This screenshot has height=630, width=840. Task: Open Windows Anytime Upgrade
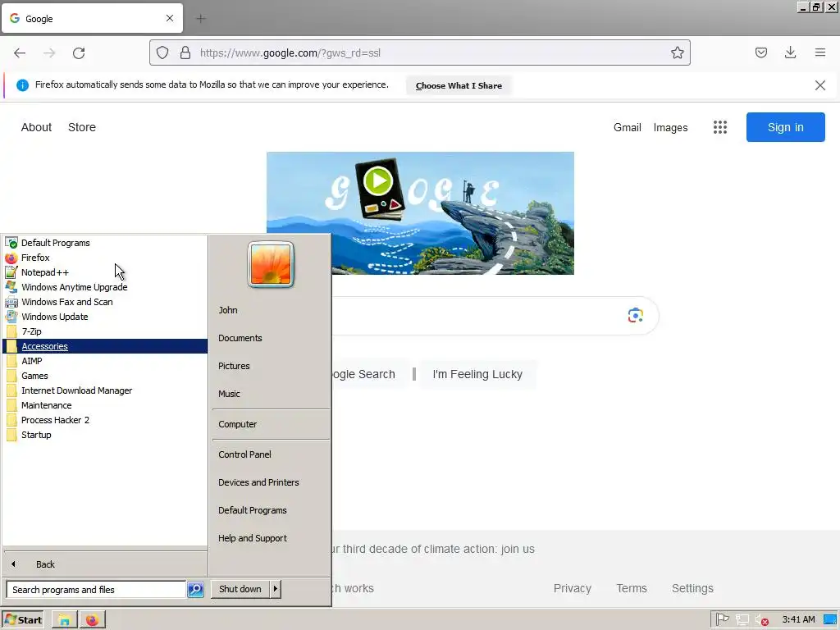(105, 287)
